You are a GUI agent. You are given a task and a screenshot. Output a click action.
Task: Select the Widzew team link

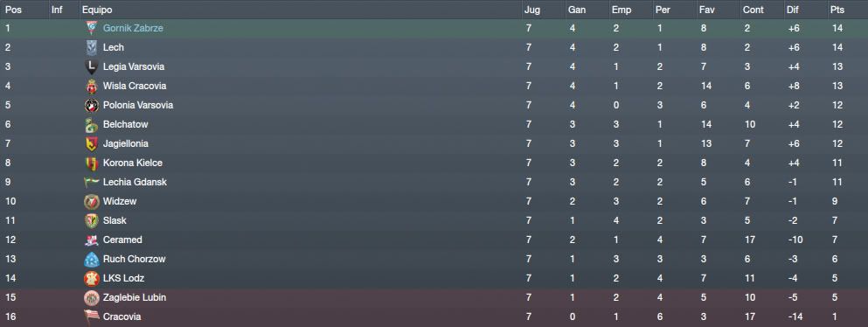pyautogui.click(x=120, y=201)
